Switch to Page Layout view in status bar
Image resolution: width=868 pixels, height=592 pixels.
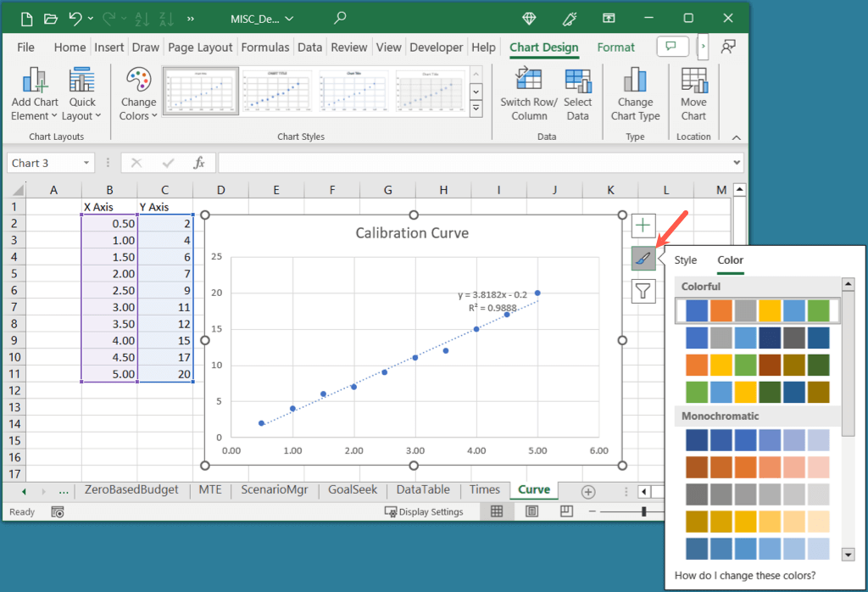[x=531, y=511]
